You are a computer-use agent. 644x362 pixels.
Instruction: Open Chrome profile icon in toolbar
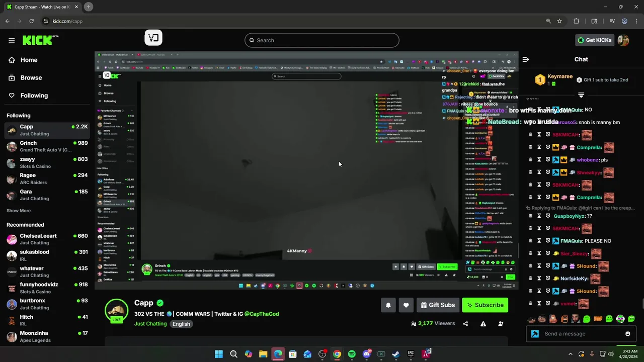(624, 21)
